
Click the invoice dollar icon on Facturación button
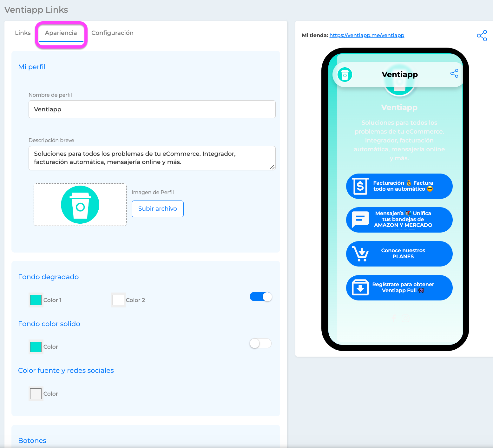(x=360, y=186)
